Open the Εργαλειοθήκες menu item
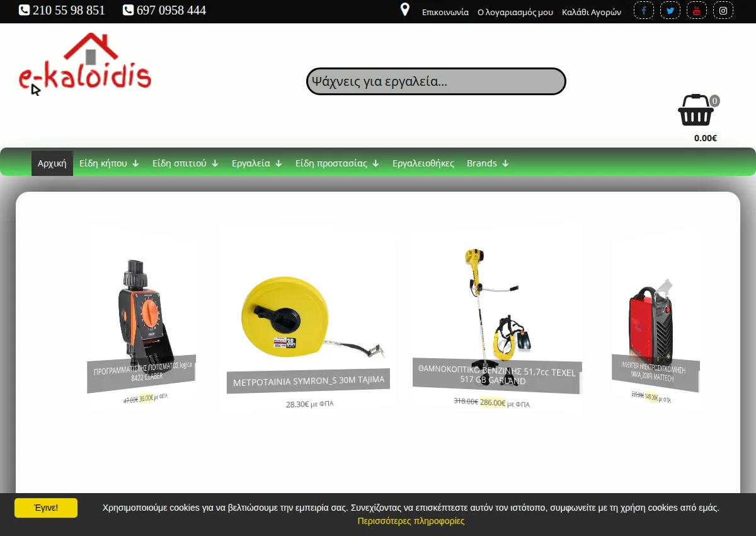Viewport: 756px width, 536px height. pos(423,163)
